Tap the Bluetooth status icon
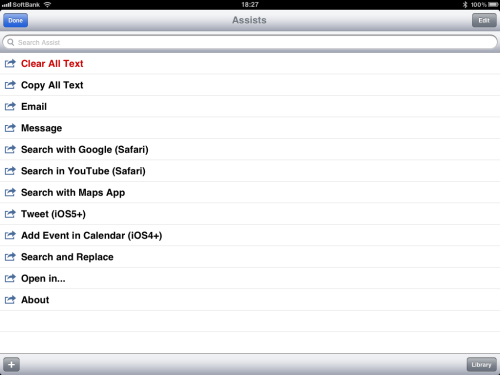The width and height of the screenshot is (500, 375). coord(465,5)
